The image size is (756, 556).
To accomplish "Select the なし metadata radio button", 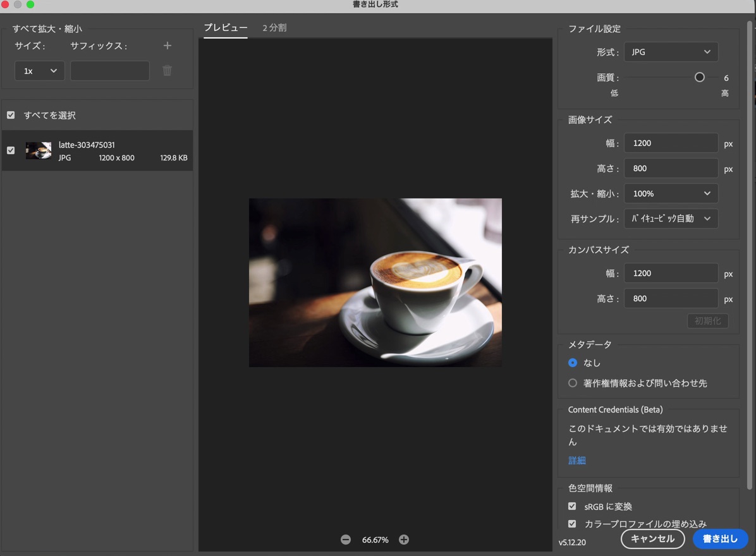I will pyautogui.click(x=572, y=363).
